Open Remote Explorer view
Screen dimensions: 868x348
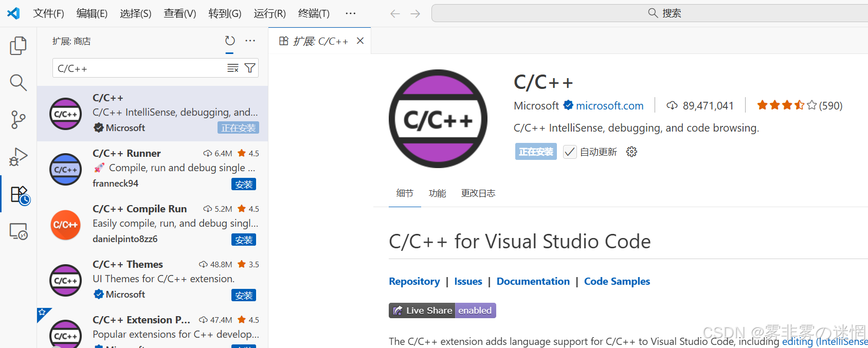19,231
